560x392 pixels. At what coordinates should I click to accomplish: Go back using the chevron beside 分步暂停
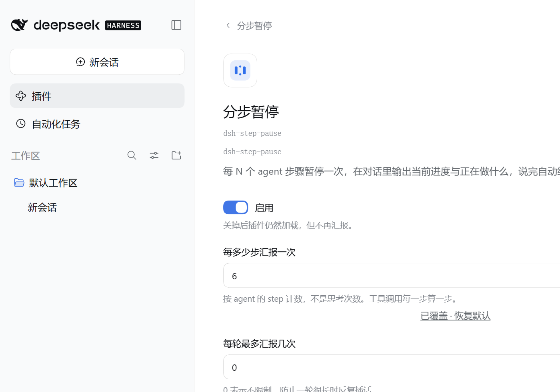(228, 26)
